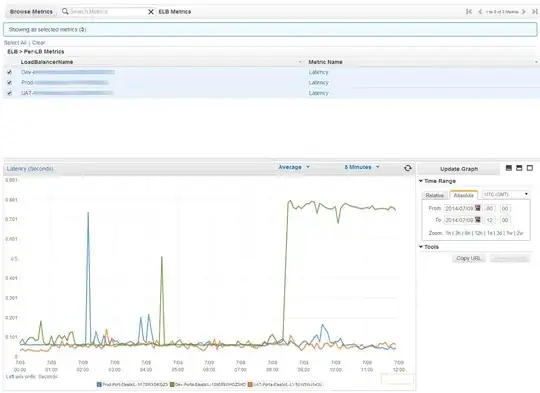Open the UTC (GMT) timezone dropdown
The height and width of the screenshot is (393, 540).
click(x=506, y=195)
